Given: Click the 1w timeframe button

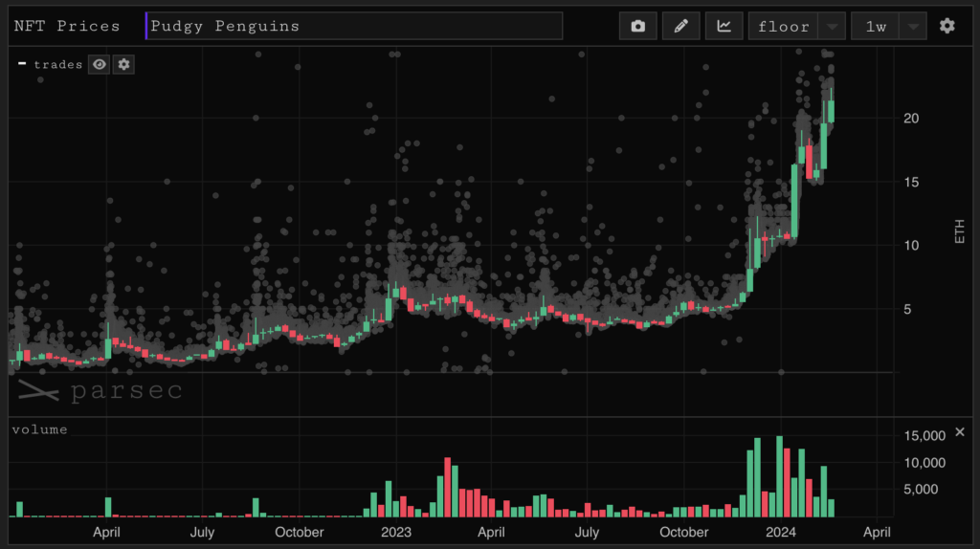Looking at the screenshot, I should coord(876,26).
